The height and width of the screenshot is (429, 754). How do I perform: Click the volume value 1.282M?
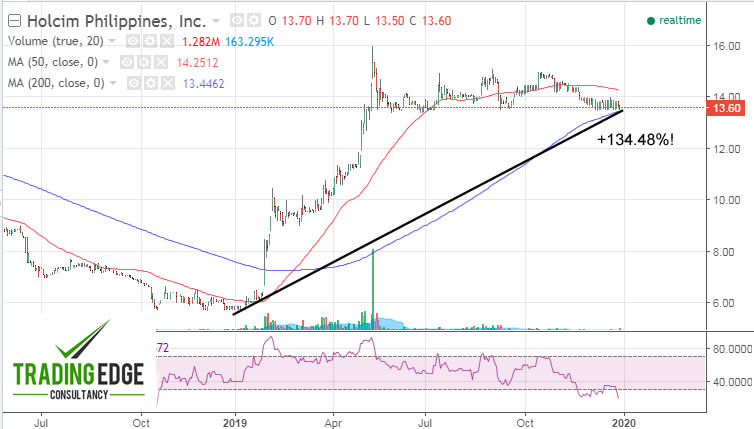pos(201,42)
